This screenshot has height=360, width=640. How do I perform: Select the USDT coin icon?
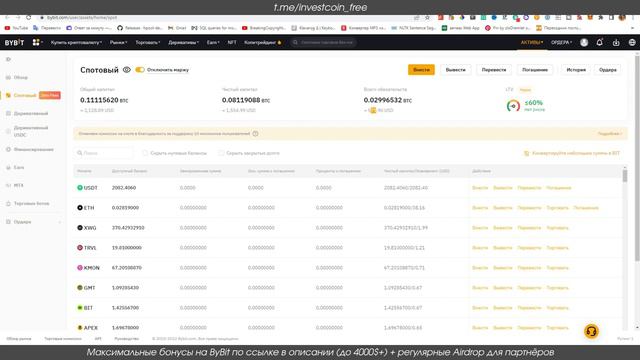click(x=80, y=188)
